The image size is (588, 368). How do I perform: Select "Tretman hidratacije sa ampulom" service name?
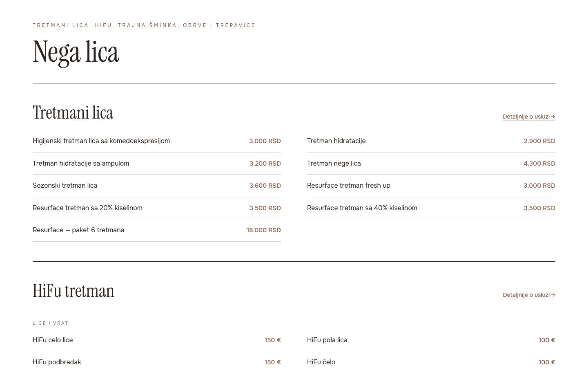81,164
